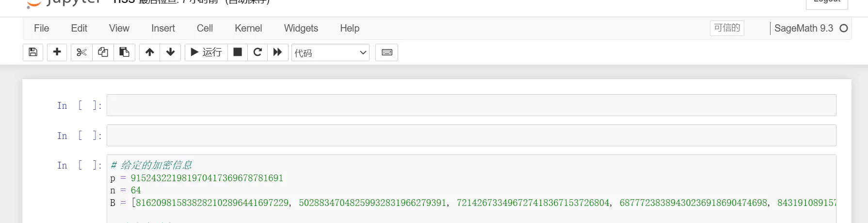Copy selected cells icon

point(103,52)
